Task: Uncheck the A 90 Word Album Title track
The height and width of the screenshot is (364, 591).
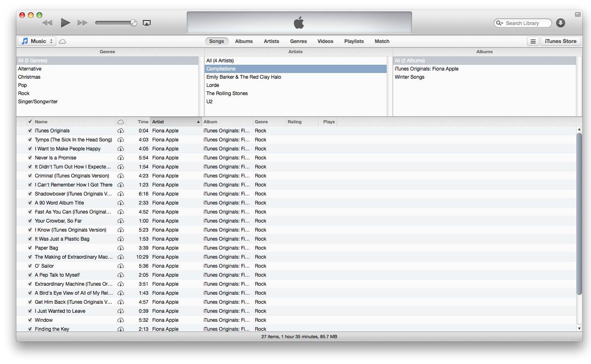Action: (30, 203)
